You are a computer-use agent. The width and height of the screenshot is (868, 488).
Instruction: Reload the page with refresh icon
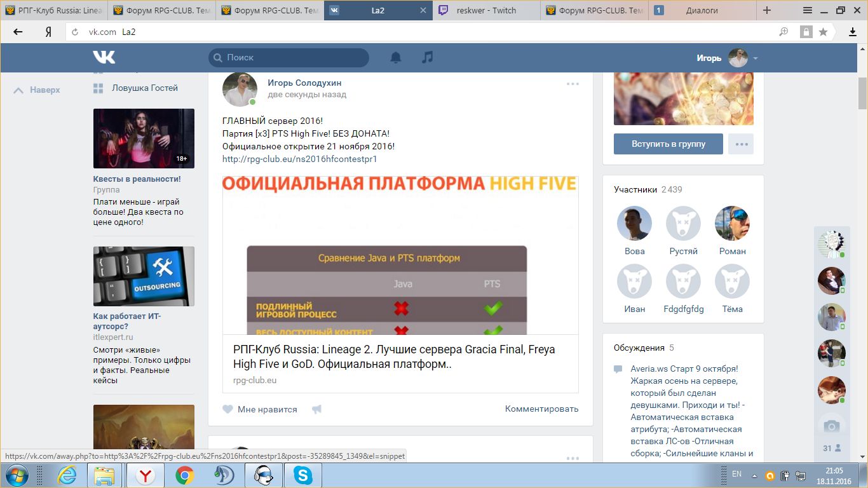pos(75,32)
